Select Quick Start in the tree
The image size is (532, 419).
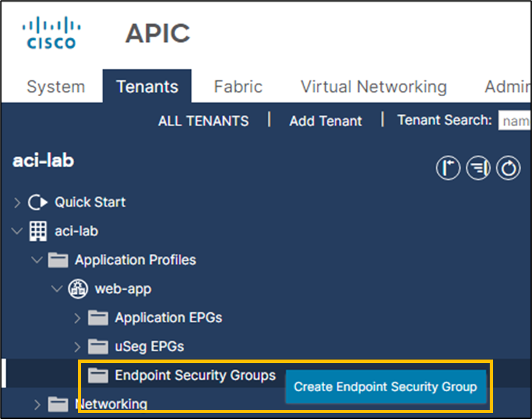(90, 202)
